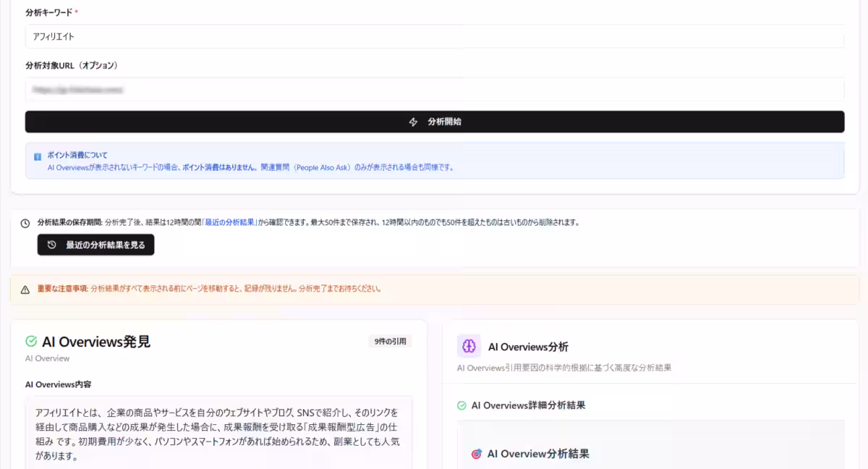Click the blue info icon beside ポイント消費について
The height and width of the screenshot is (469, 868).
(38, 154)
